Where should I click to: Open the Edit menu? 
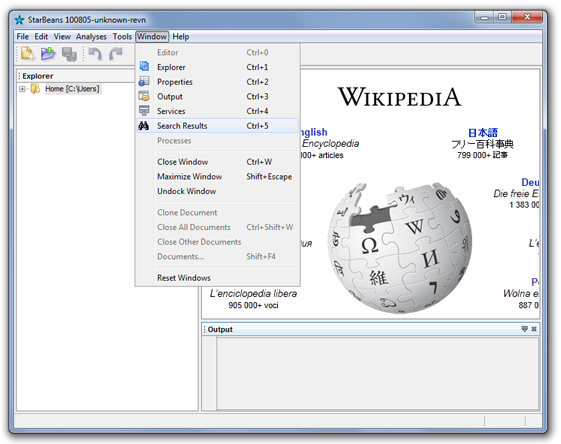pyautogui.click(x=41, y=36)
